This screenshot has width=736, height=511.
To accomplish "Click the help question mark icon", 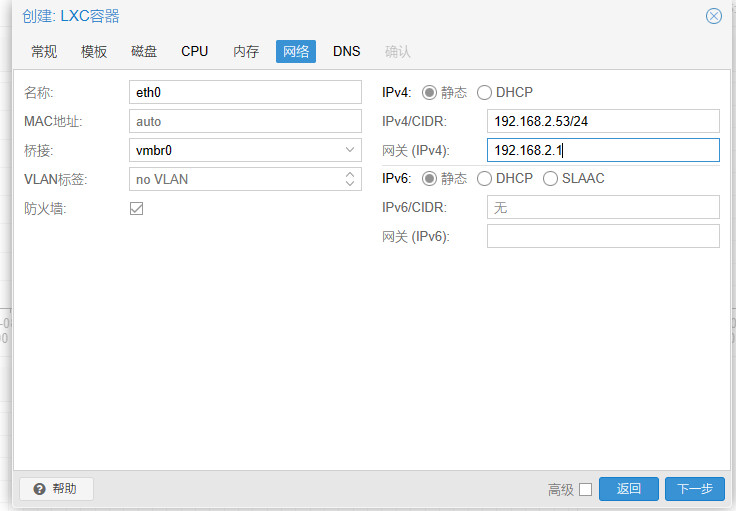I will tap(39, 489).
